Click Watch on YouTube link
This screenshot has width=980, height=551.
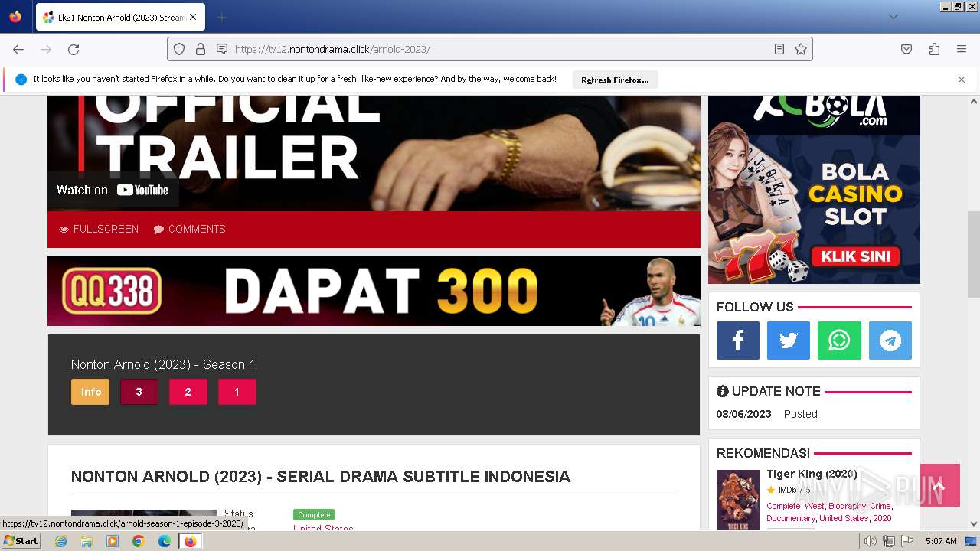point(113,190)
